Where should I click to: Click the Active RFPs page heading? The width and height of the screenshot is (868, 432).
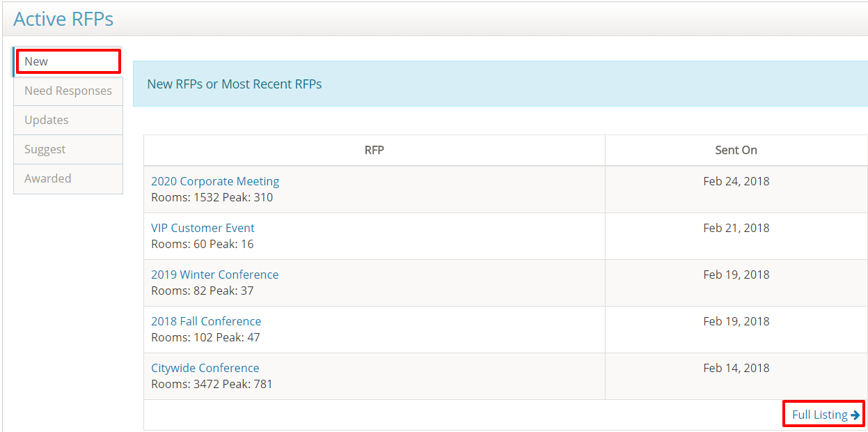coord(63,19)
